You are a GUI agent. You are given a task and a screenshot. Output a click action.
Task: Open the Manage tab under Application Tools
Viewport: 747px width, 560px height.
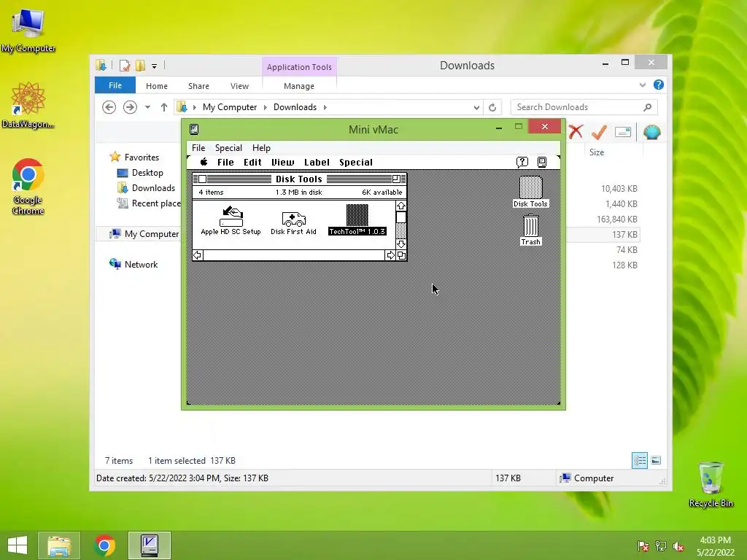click(298, 86)
